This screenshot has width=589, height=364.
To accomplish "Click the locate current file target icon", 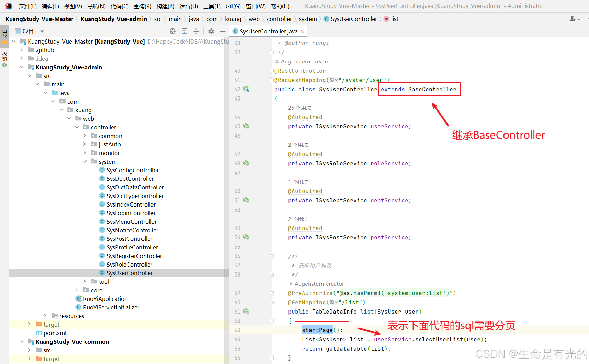I will tap(173, 31).
